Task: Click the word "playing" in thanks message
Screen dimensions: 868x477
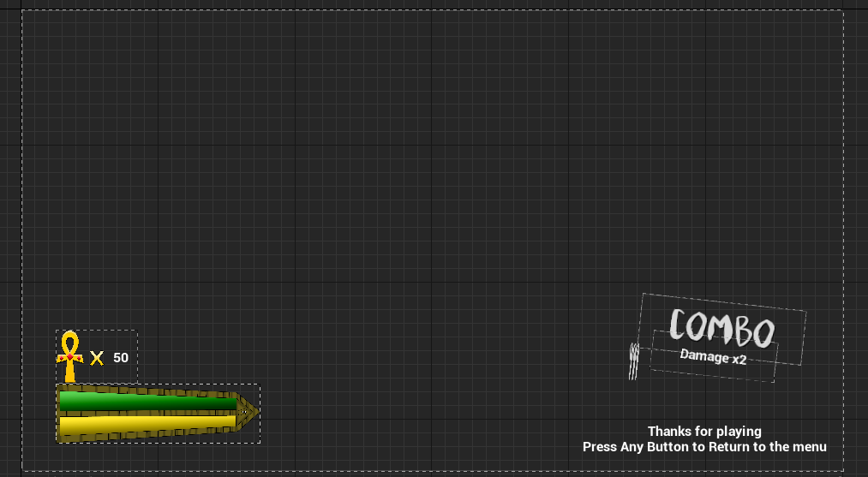Action: click(x=738, y=432)
